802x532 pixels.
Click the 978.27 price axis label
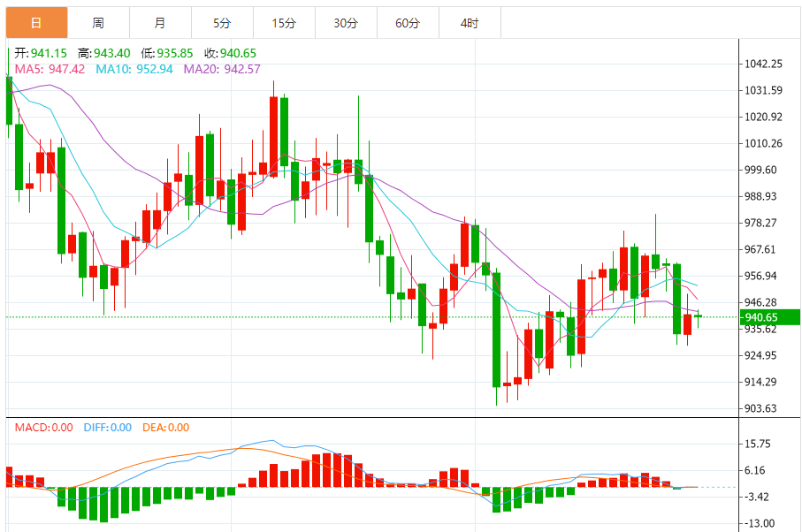(760, 223)
